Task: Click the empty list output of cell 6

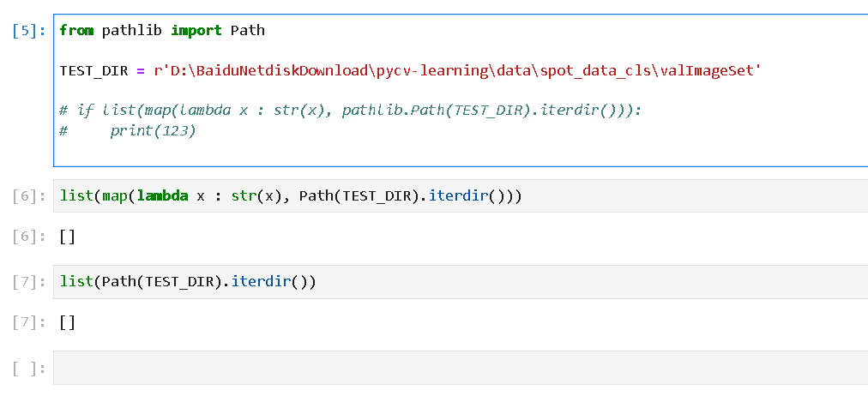Action: pyautogui.click(x=67, y=237)
